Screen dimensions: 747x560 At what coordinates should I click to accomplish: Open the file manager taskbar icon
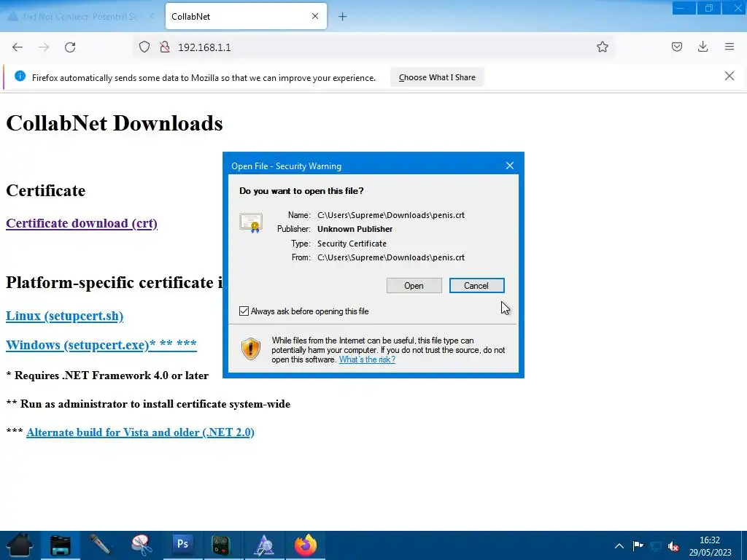pos(60,545)
